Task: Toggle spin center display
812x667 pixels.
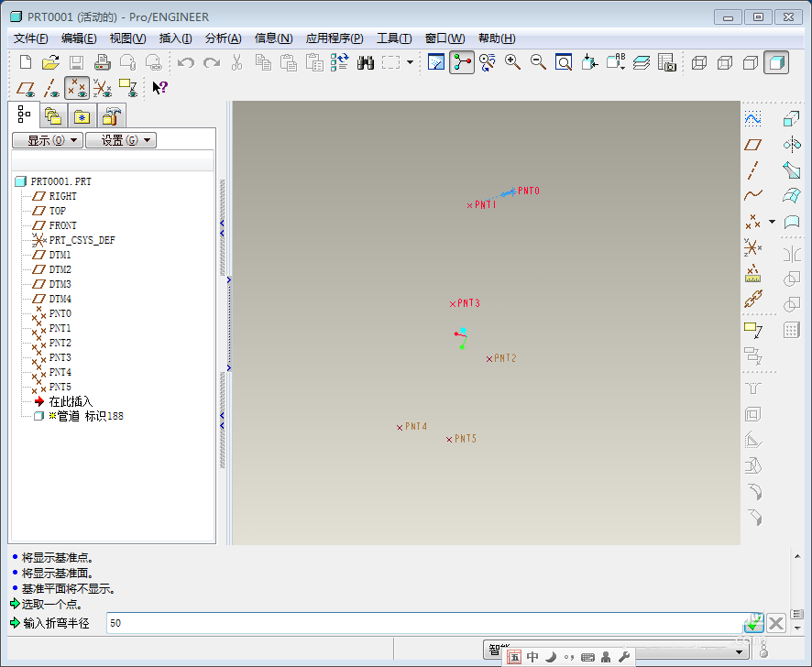Action: [x=461, y=62]
